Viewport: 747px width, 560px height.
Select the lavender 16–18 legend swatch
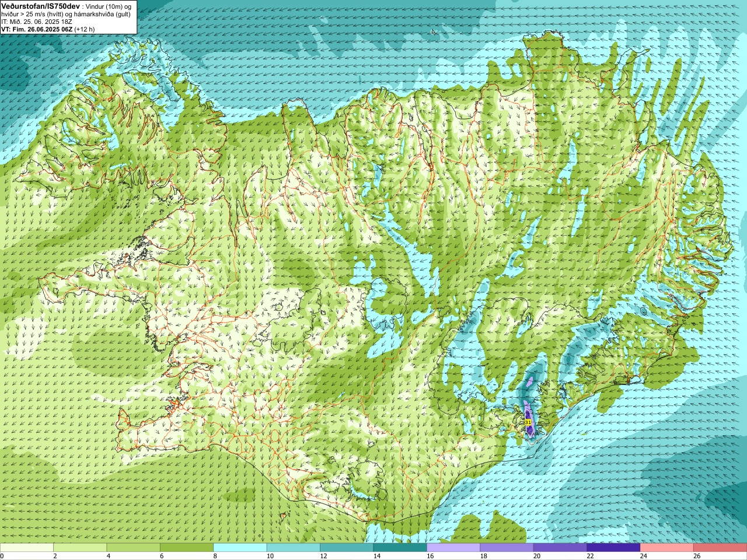tap(453, 548)
